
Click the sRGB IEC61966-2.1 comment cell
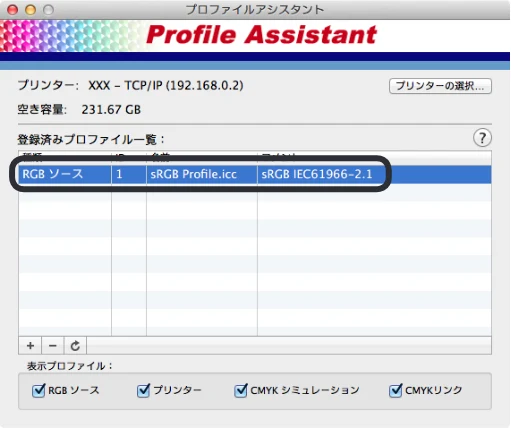(x=374, y=174)
